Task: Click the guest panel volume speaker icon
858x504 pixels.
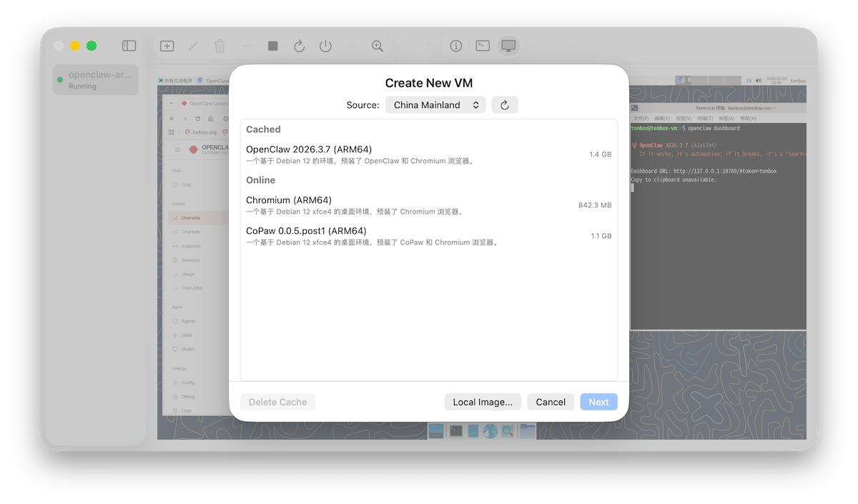Action: point(758,81)
